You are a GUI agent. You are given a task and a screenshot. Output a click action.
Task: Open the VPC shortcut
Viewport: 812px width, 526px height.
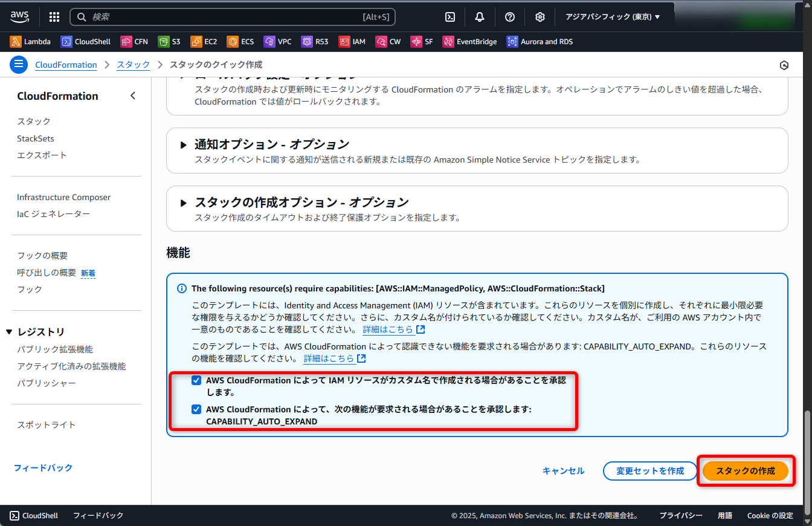tap(277, 42)
